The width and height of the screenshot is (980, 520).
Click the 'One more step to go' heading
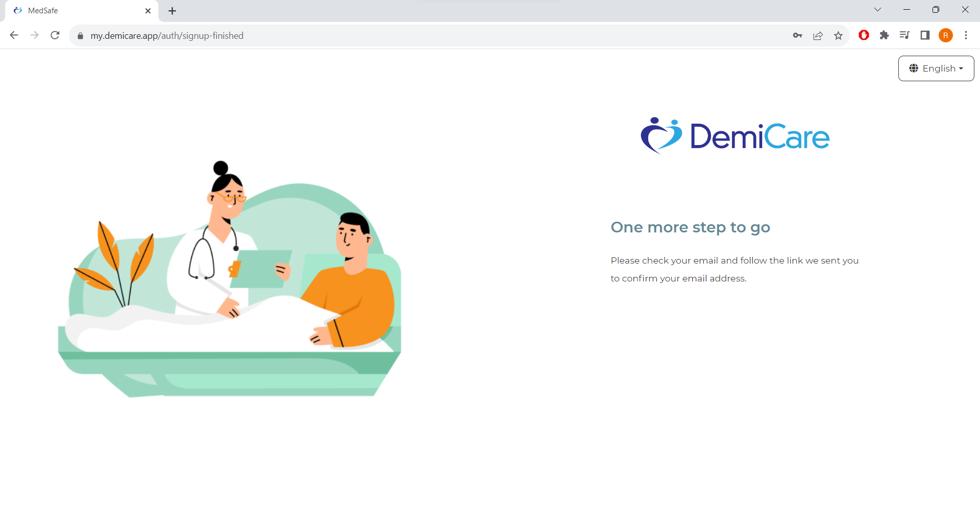click(x=690, y=227)
